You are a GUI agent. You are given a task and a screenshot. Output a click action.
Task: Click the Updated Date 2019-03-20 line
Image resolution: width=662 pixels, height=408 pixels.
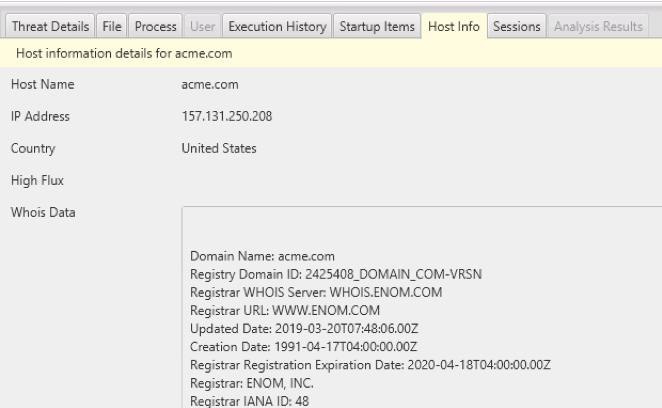[304, 329]
